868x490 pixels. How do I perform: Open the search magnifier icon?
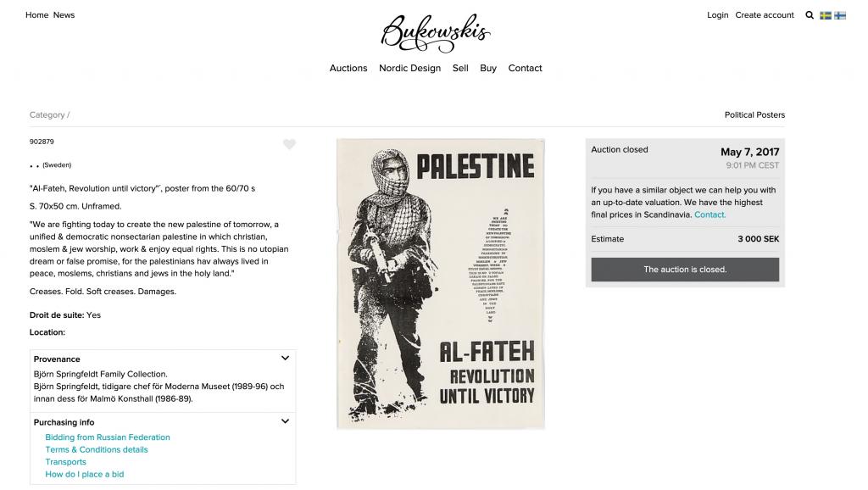coord(810,15)
